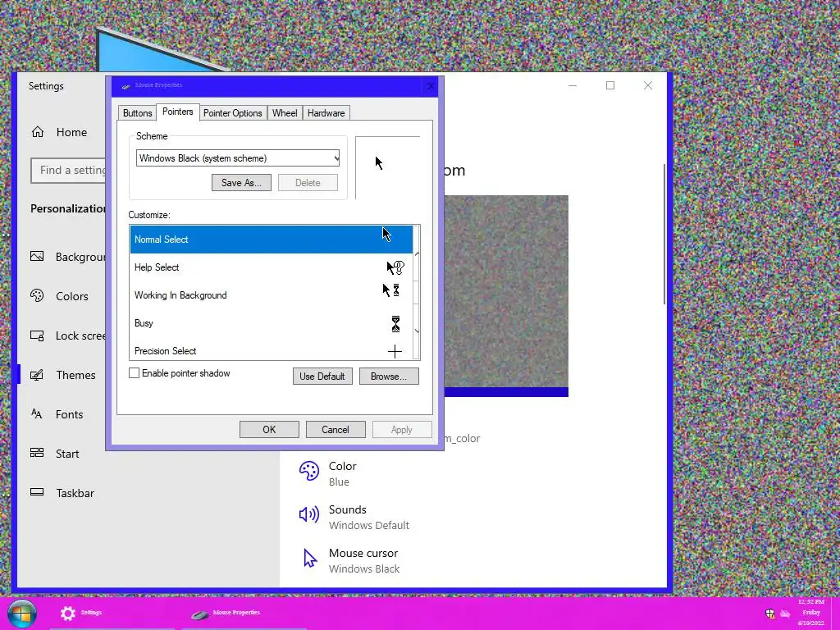Viewport: 840px width, 630px height.
Task: Open the theme Color option
Action: [x=328, y=473]
